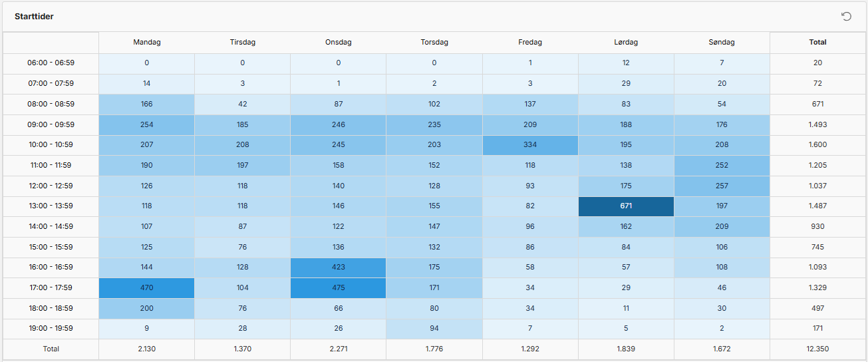Screen dimensions: 868x362
Task: Select the 09:00 - 09:59 row label
Action: 51,124
